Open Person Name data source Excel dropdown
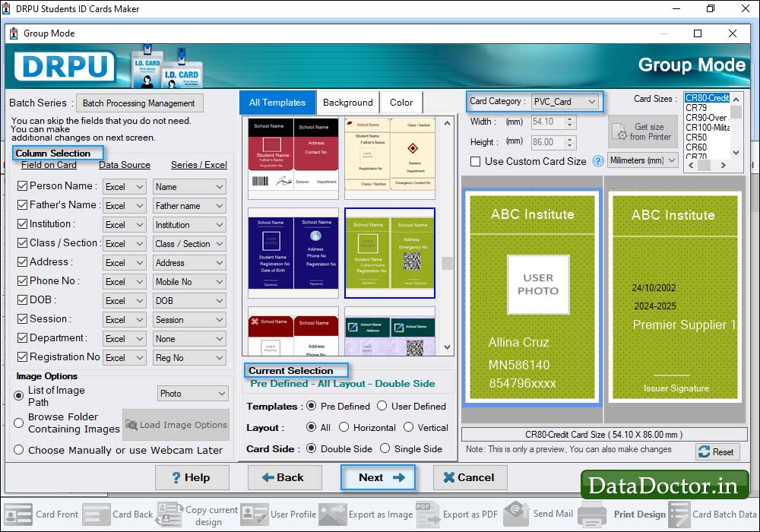760x532 pixels. point(125,186)
